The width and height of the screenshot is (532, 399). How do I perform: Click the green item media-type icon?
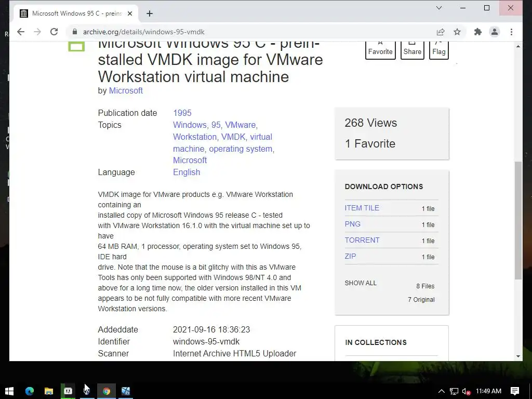pos(76,46)
